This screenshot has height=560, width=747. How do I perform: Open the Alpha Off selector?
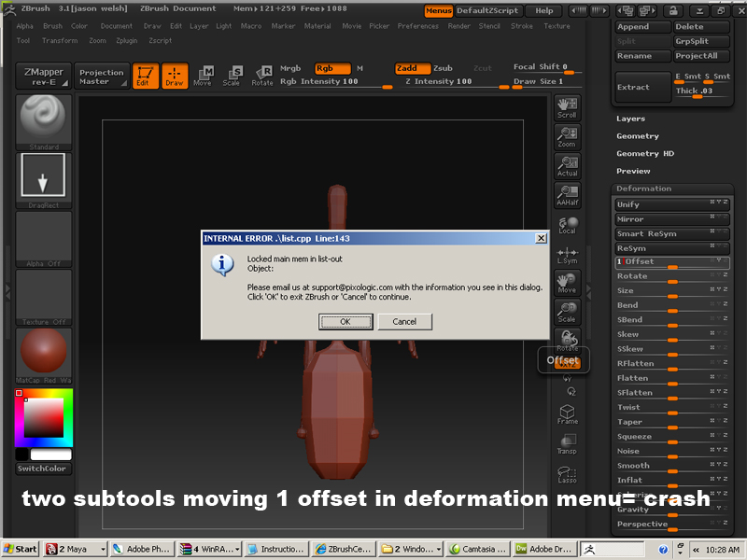(43, 239)
